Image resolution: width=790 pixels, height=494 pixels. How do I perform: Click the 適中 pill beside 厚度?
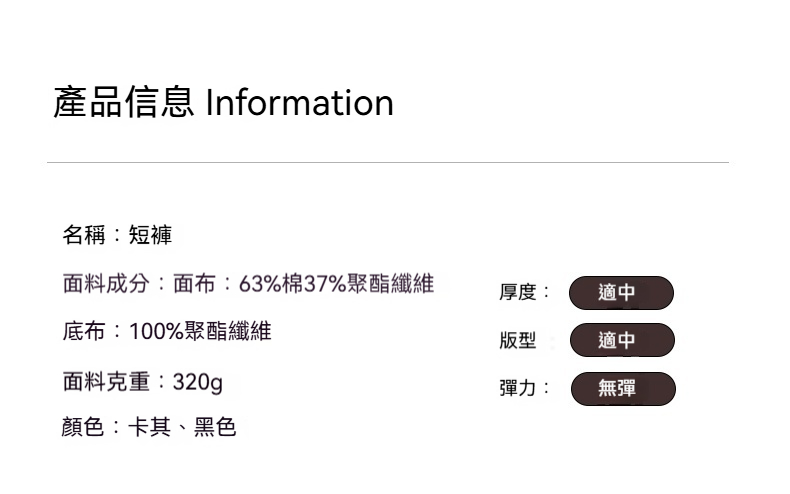621,293
